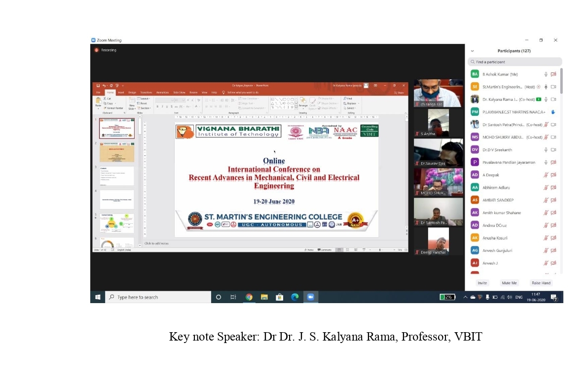Click Zoom icon in the taskbar
Viewport: 588px width, 380px height.
[310, 297]
